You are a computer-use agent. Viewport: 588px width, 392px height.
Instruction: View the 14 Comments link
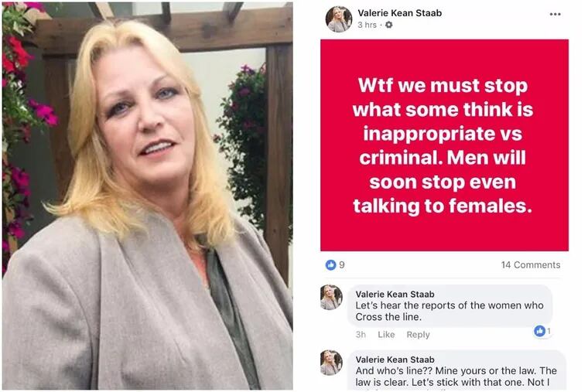pos(531,265)
